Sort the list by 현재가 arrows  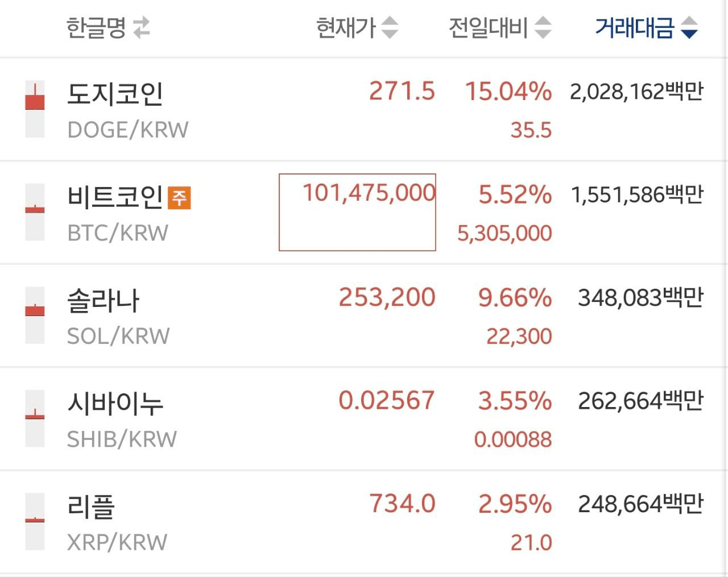click(390, 27)
